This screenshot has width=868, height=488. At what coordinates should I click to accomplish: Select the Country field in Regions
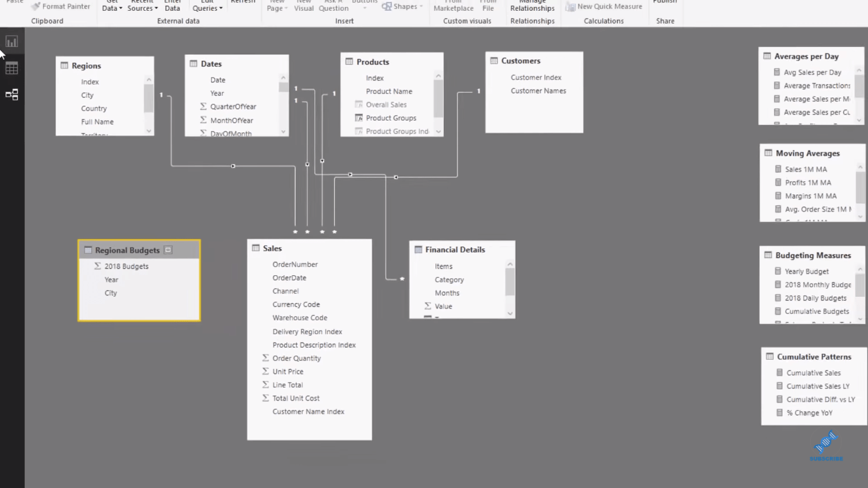[x=94, y=109]
